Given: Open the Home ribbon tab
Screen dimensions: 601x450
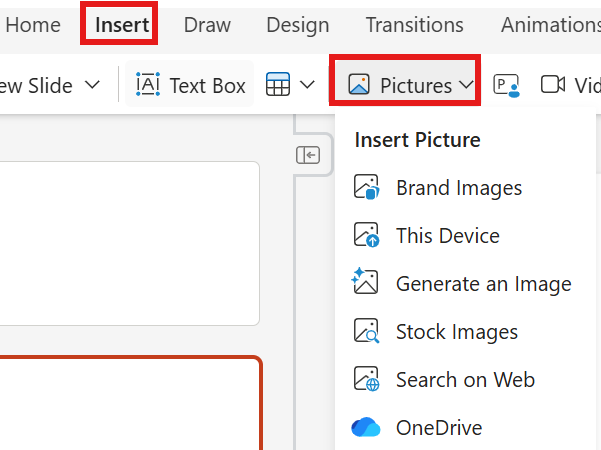Looking at the screenshot, I should 33,25.
